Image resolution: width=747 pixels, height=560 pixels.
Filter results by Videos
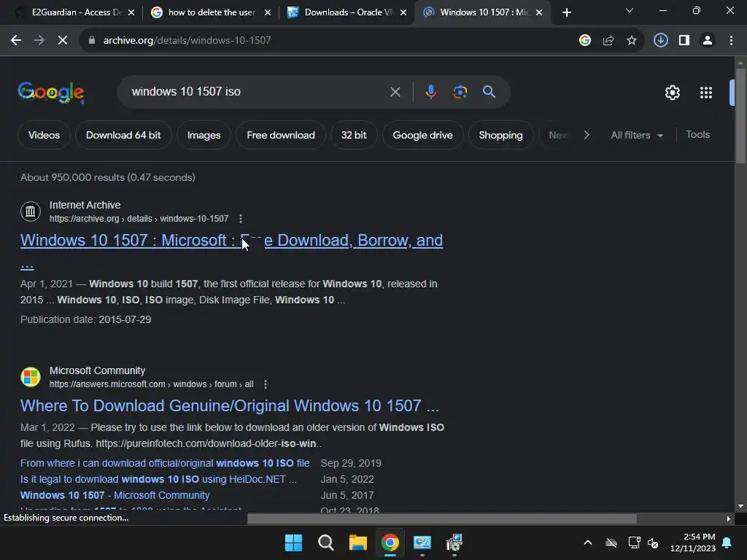44,135
